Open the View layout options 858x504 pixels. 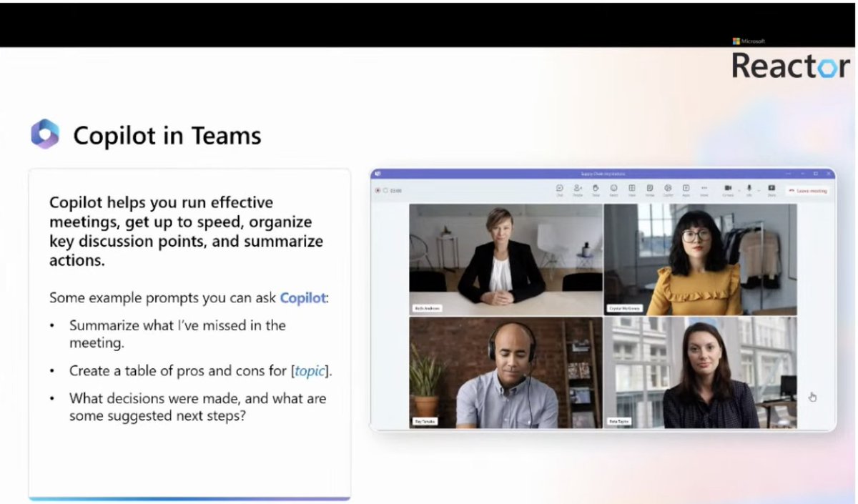pyautogui.click(x=632, y=190)
